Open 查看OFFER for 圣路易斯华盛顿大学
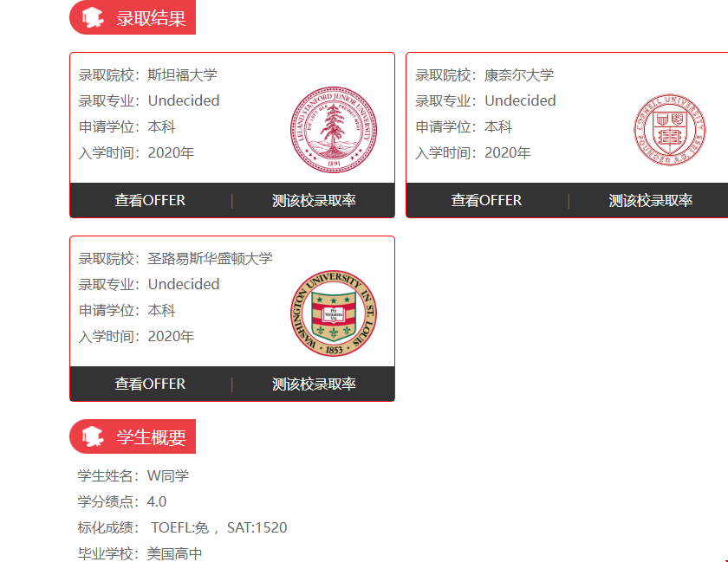 point(150,384)
